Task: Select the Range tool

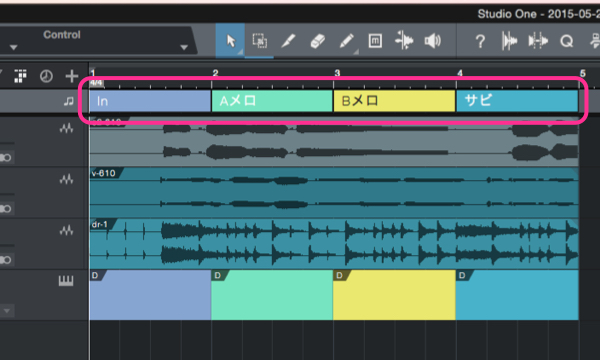Action: (x=259, y=41)
